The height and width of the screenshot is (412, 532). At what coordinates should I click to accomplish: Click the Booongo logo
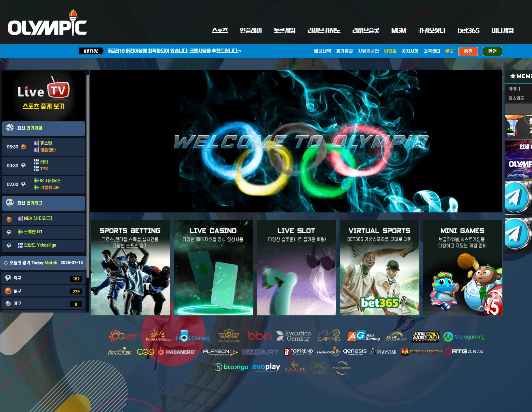pos(232,367)
